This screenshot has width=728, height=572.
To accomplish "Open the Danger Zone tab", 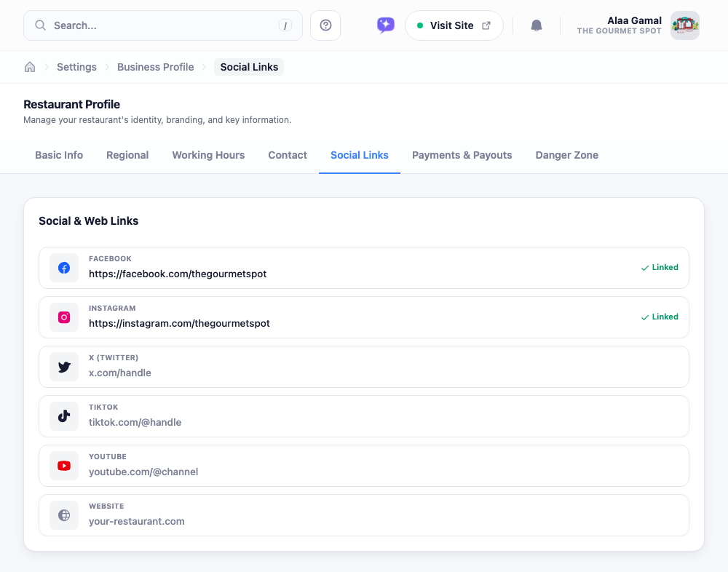I will 567,155.
